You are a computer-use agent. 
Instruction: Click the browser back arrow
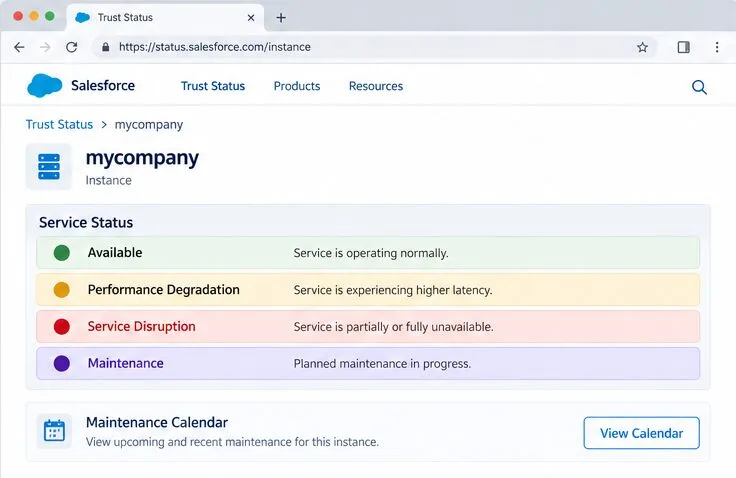[x=19, y=47]
